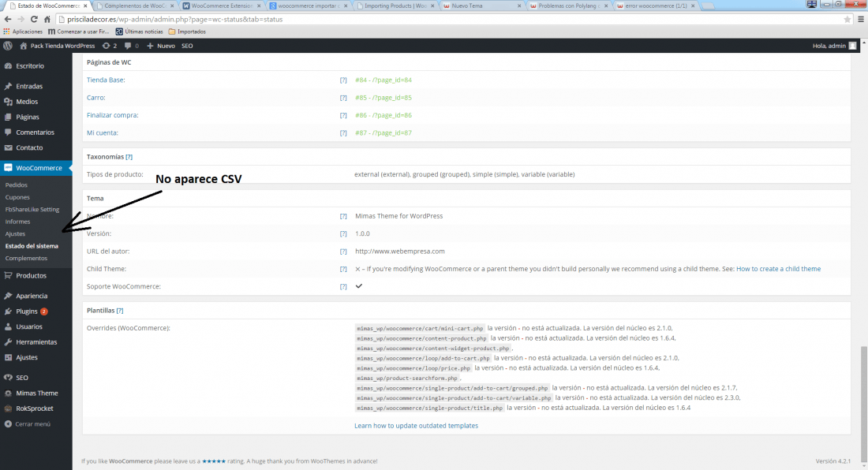
Task: Open Herramientas in the sidebar
Action: click(36, 343)
